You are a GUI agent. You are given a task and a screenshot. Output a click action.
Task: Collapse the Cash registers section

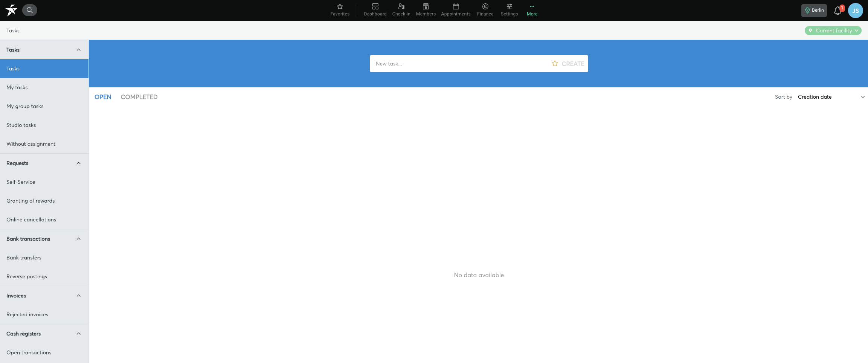click(78, 334)
